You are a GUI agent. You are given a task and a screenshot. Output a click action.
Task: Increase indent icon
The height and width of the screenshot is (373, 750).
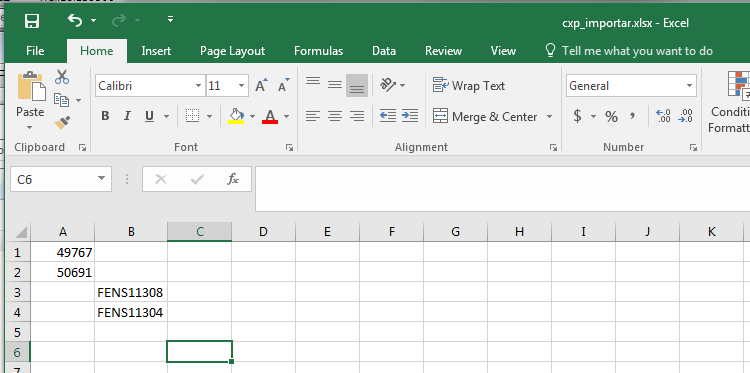point(410,116)
